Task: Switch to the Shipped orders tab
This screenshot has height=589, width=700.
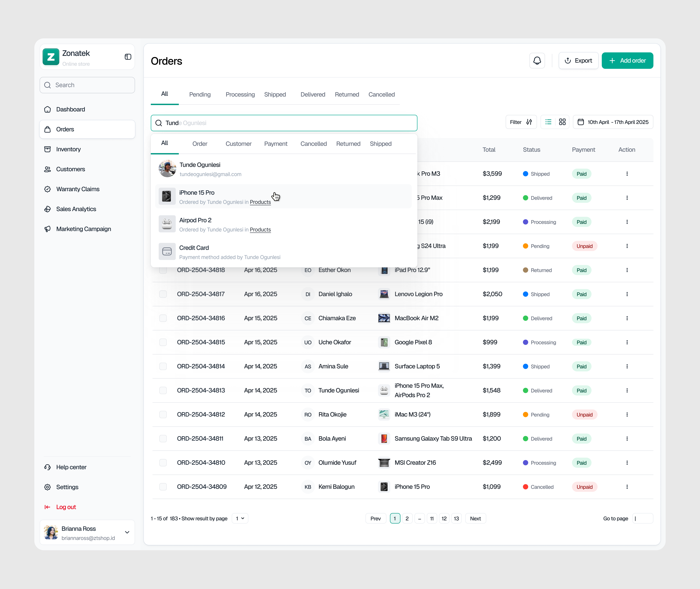Action: coord(275,95)
